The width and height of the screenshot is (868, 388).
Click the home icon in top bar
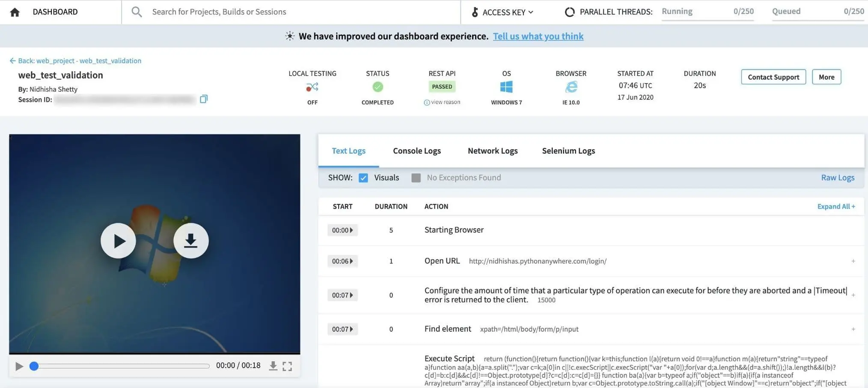(x=15, y=12)
